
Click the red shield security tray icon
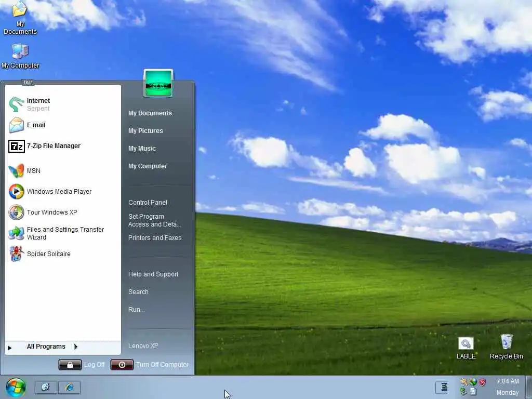(482, 382)
